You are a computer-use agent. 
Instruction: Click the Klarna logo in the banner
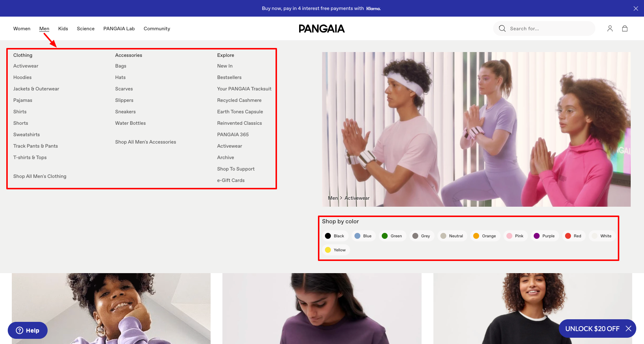pos(373,8)
